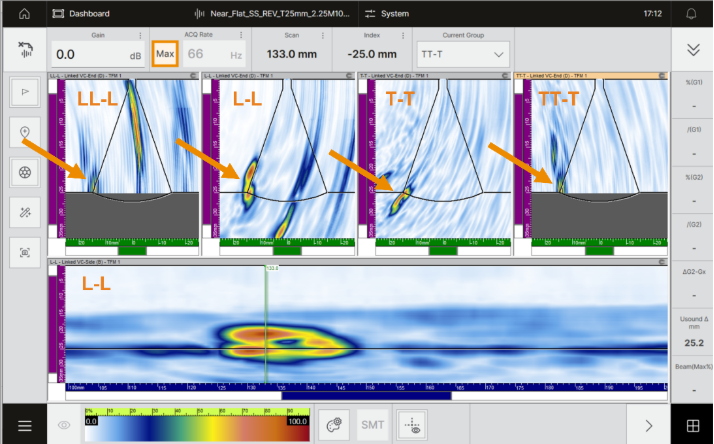Viewport: 714px width, 444px height.
Task: Select the magic wand tool
Action: tap(24, 212)
